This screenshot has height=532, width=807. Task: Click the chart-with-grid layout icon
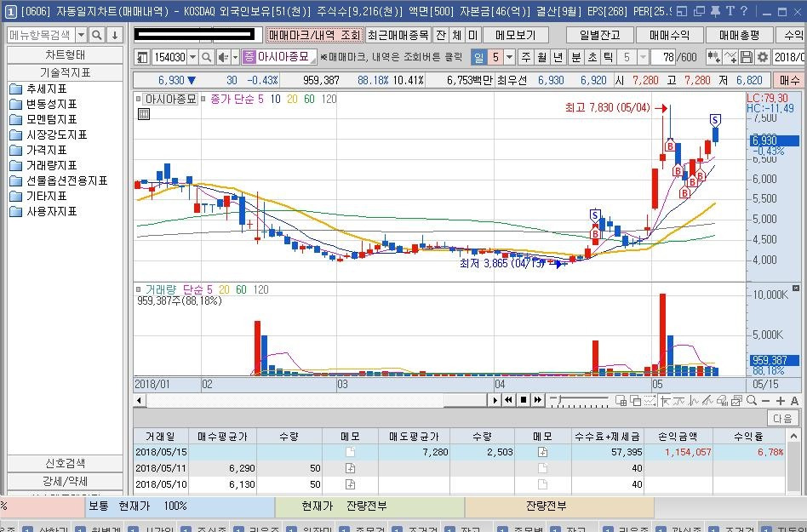coord(621,400)
